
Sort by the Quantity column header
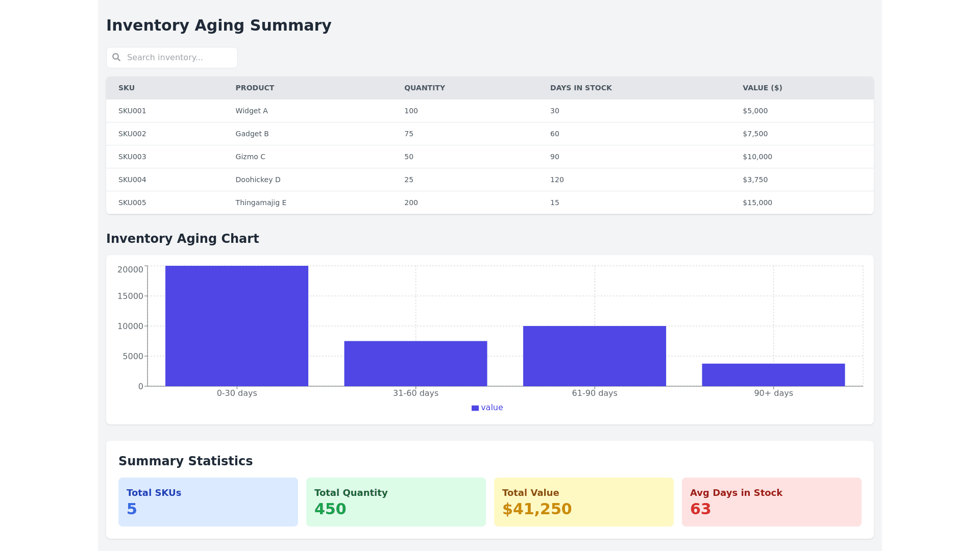coord(424,88)
